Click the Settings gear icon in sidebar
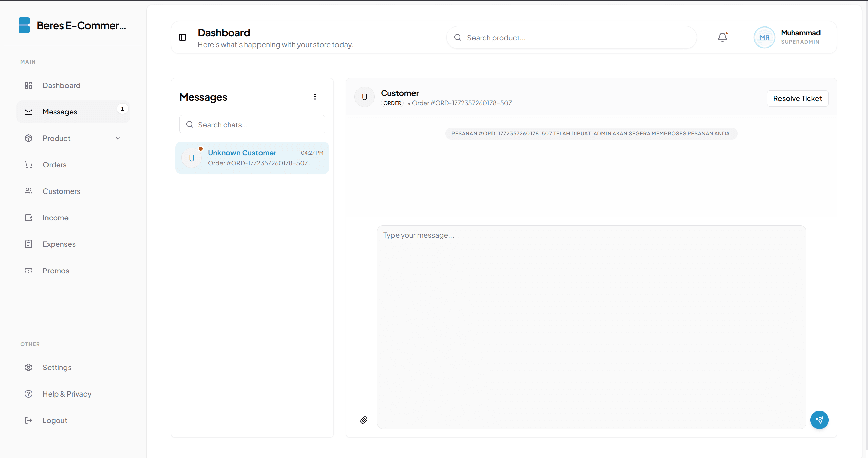This screenshot has width=868, height=458. [28, 367]
